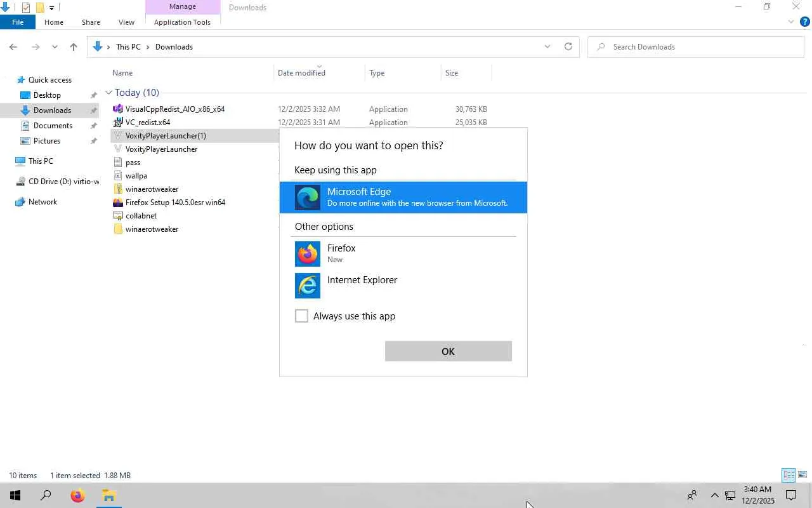Open the recent locations dropdown
The width and height of the screenshot is (812, 508).
click(55, 47)
